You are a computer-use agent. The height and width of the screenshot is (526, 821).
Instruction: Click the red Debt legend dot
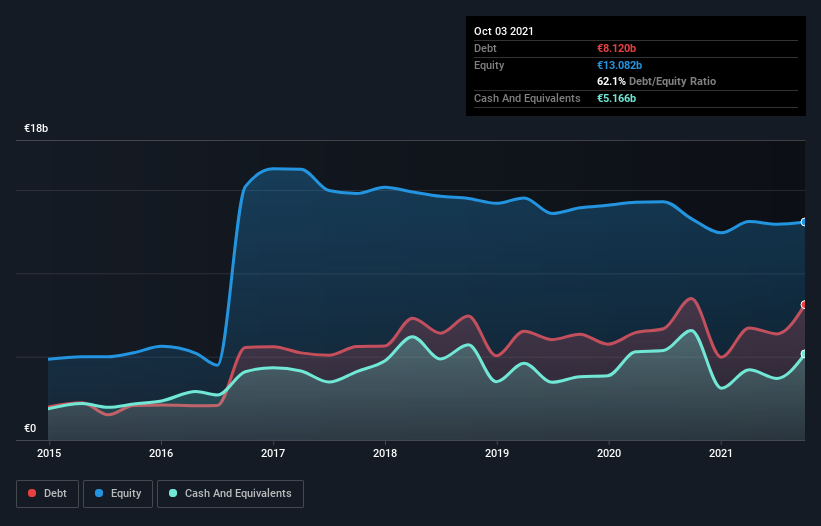32,493
